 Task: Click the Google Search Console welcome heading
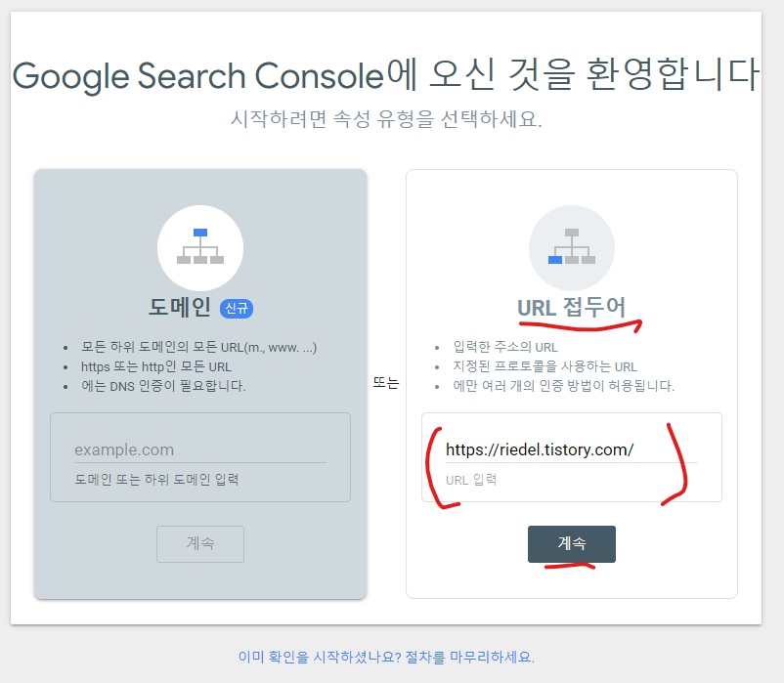point(386,75)
